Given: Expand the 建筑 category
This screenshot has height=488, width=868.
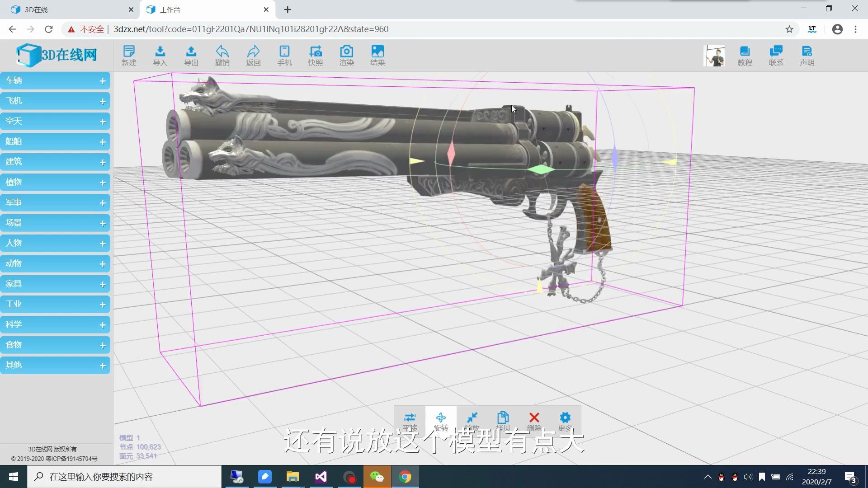Looking at the screenshot, I should (55, 162).
